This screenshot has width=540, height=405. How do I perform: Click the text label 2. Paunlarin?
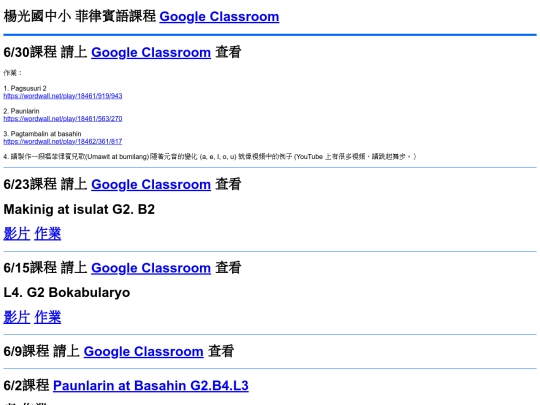coord(21,111)
